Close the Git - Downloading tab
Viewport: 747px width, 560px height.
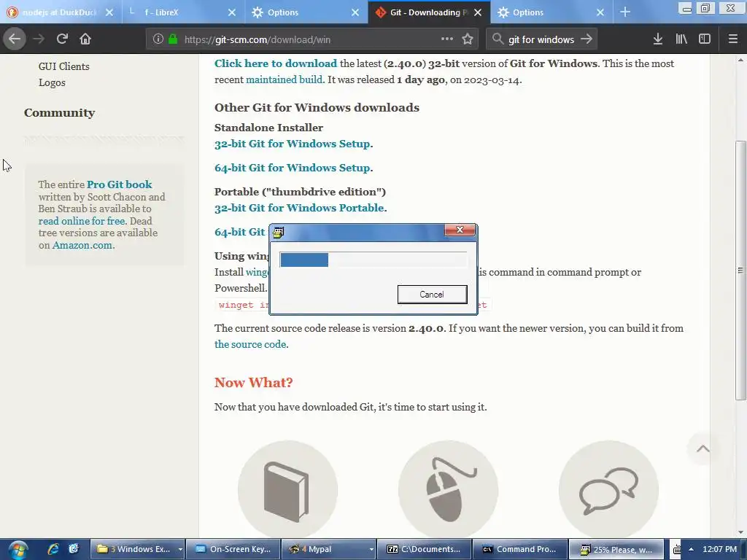pos(478,12)
